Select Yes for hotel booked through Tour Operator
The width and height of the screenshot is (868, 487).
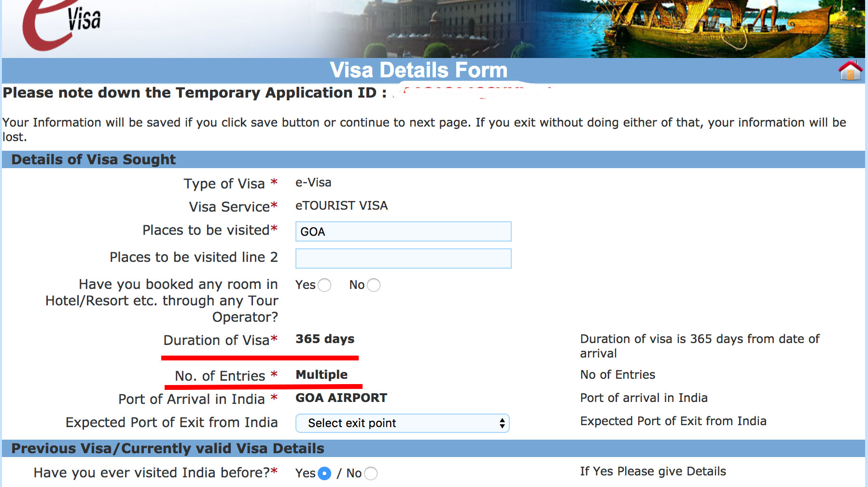(324, 285)
